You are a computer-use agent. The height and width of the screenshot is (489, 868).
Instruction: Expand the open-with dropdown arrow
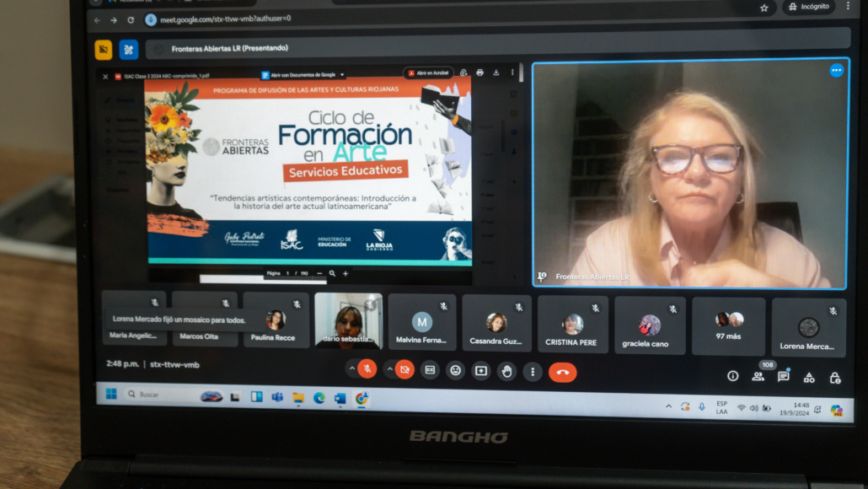(x=342, y=75)
